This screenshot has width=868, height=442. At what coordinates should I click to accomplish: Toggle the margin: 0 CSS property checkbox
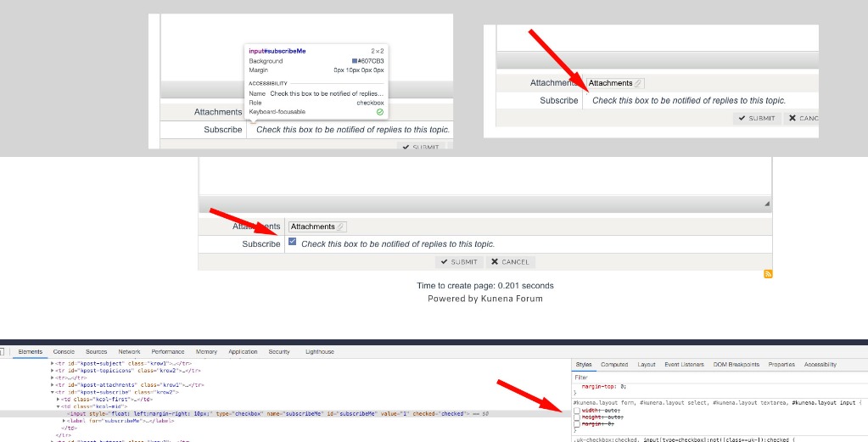577,423
